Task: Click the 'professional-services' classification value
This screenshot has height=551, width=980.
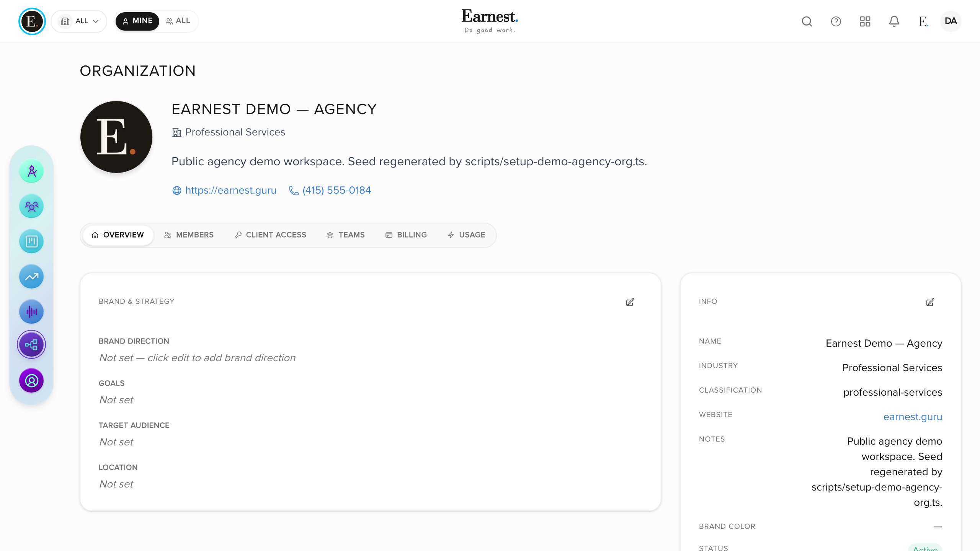Action: click(x=893, y=392)
